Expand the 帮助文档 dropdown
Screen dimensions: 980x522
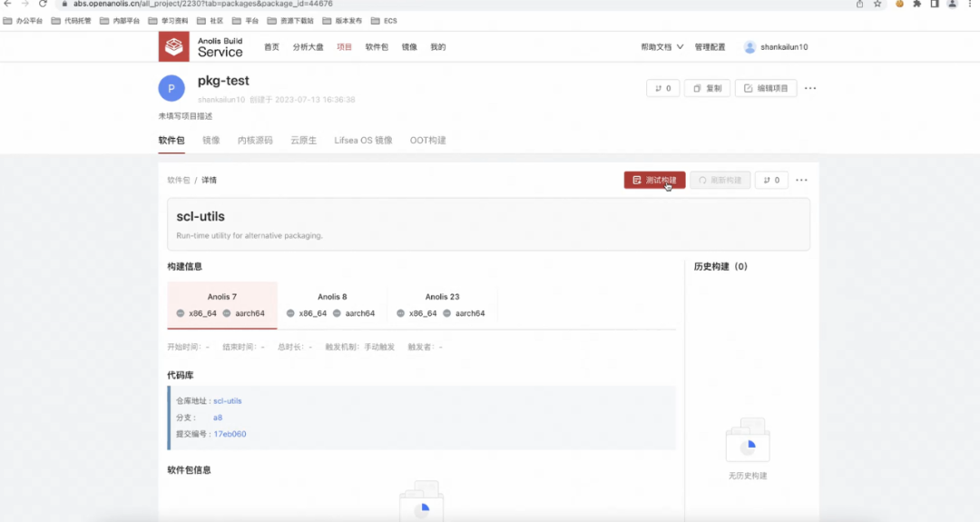tap(661, 47)
